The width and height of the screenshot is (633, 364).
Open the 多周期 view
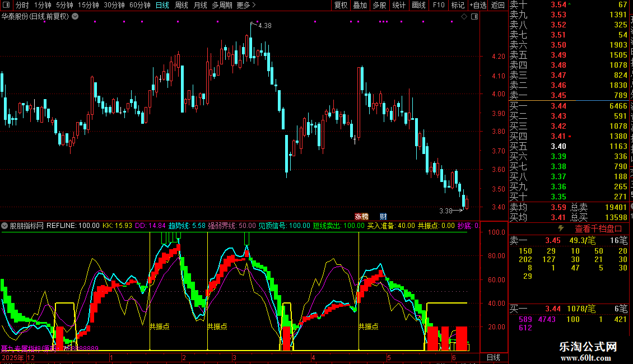222,5
